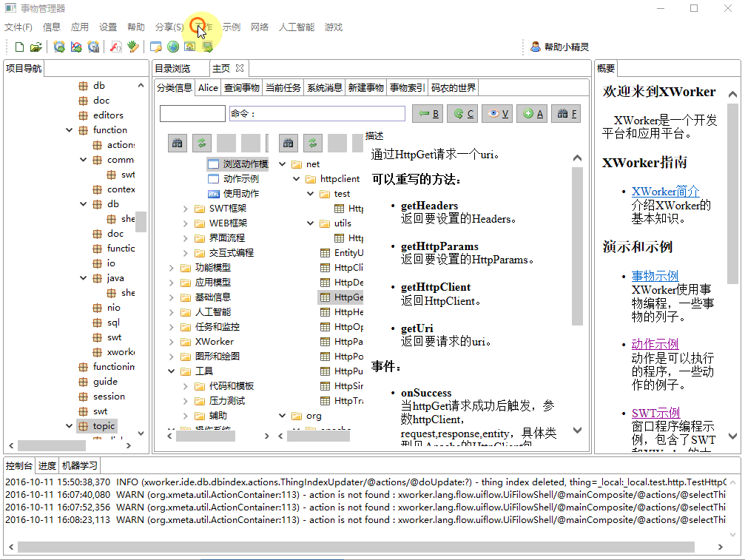
Task: Open the 游戏 menu
Action: [x=334, y=27]
